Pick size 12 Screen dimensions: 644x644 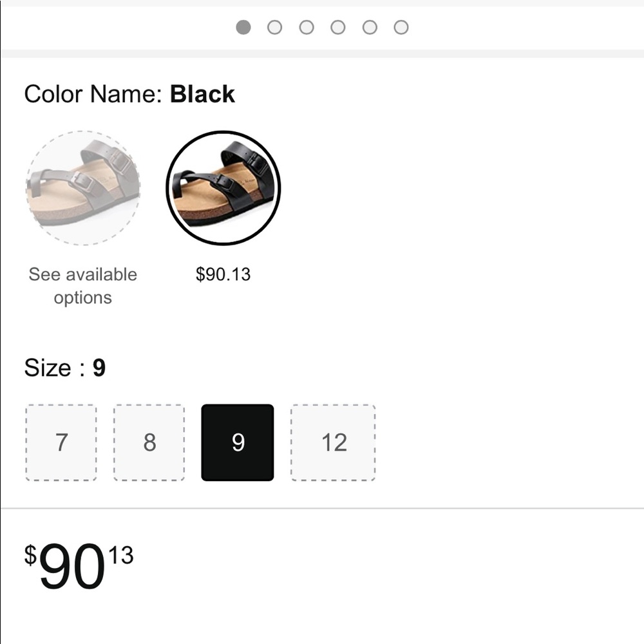334,442
